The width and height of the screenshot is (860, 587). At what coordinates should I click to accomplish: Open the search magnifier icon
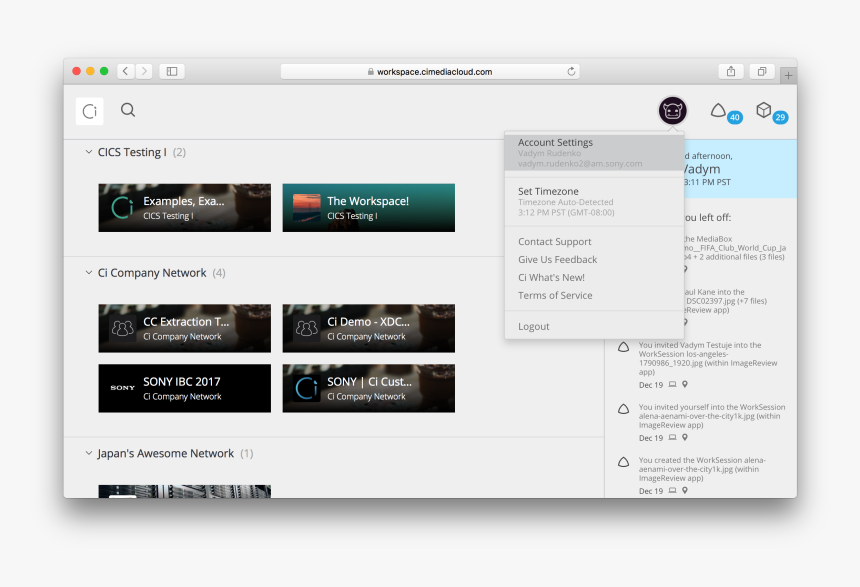(128, 111)
